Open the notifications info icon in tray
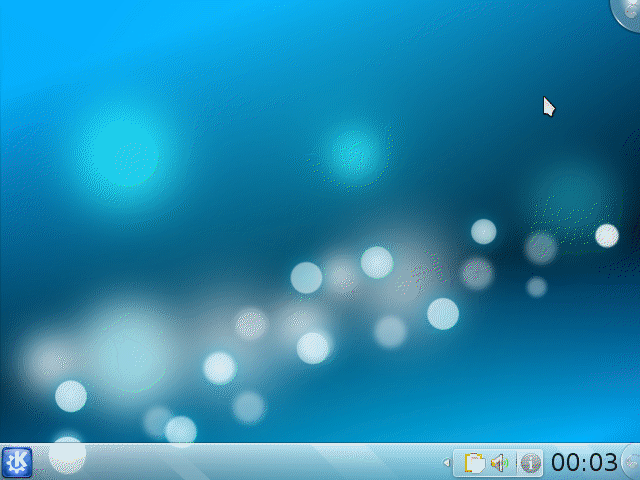640x480 pixels. (x=530, y=463)
